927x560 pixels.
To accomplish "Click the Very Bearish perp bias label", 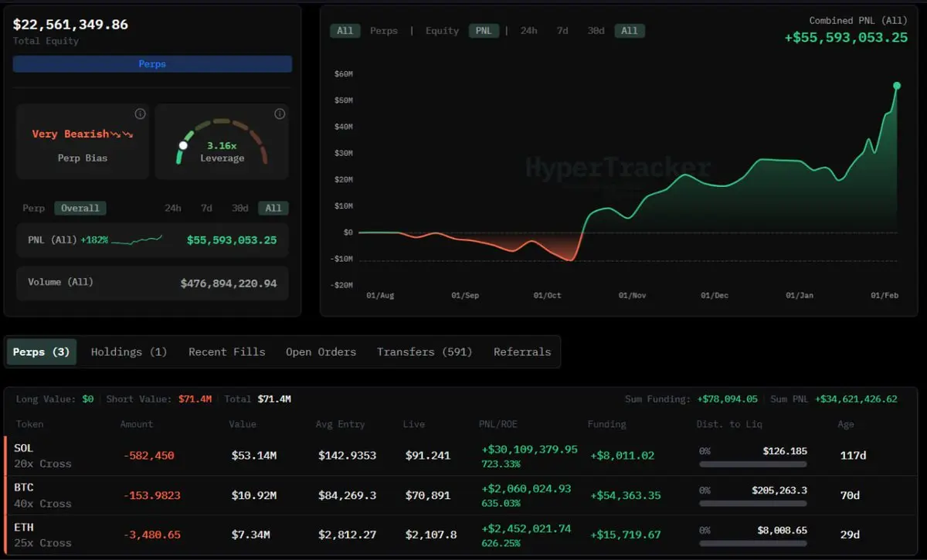I will coord(83,134).
